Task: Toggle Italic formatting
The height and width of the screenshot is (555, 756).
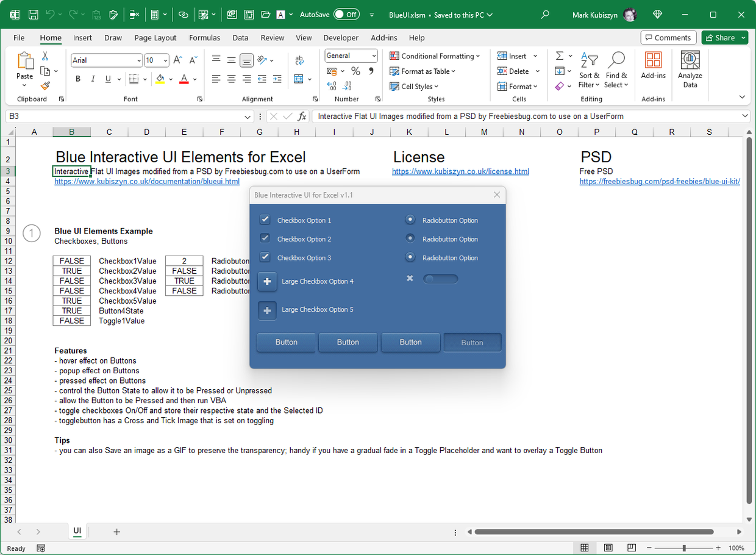Action: pyautogui.click(x=93, y=79)
